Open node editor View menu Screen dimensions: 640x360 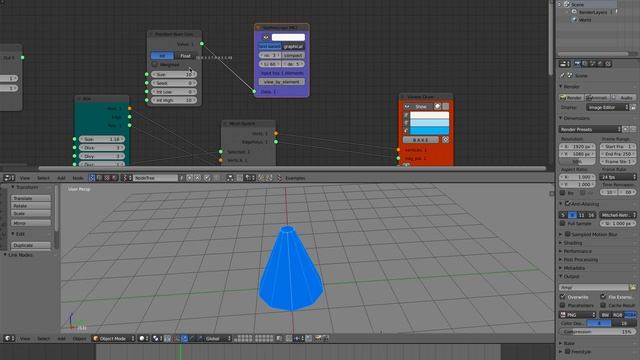tap(25, 178)
